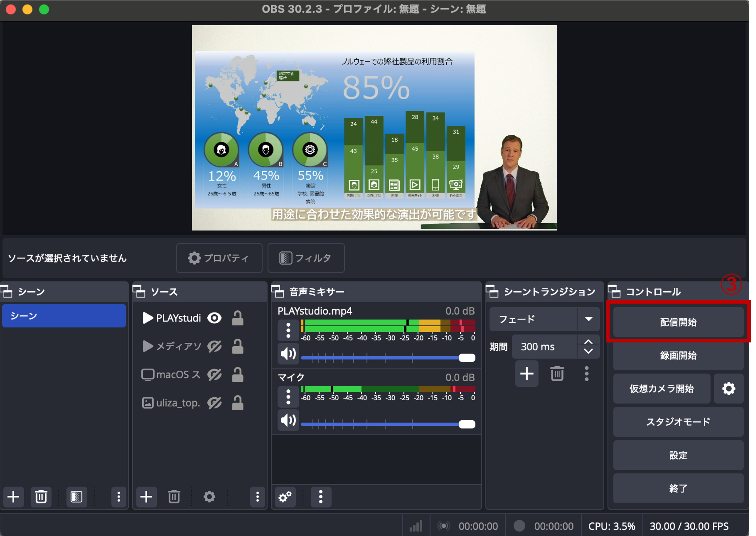This screenshot has width=756, height=536.
Task: Start virtual camera 仮想カメラ開始
Action: 662,389
